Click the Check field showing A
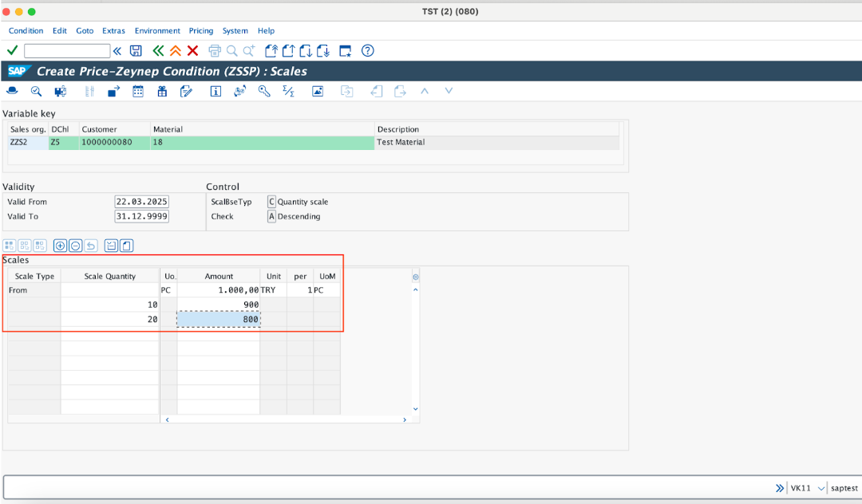Viewport: 862px width, 504px height. point(271,216)
